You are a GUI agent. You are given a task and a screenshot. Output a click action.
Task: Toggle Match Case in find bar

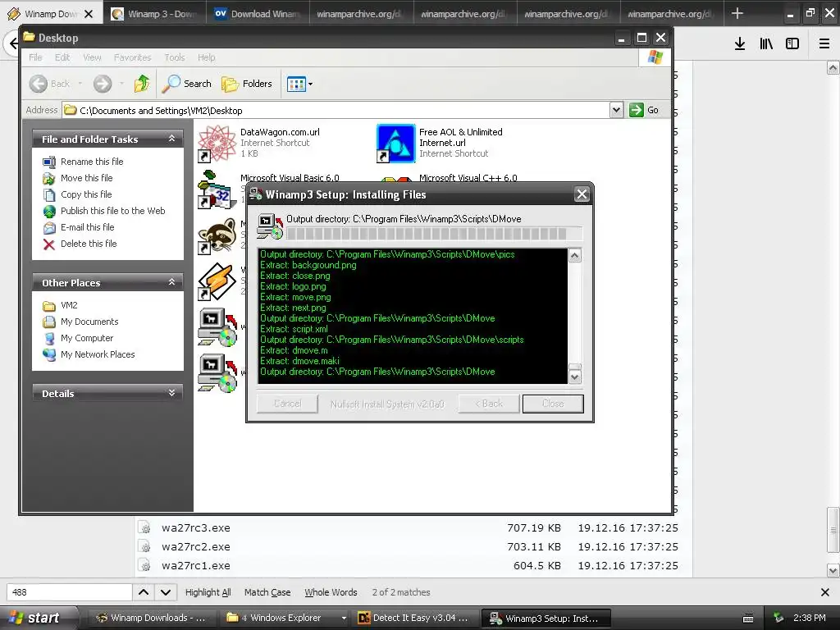(267, 592)
